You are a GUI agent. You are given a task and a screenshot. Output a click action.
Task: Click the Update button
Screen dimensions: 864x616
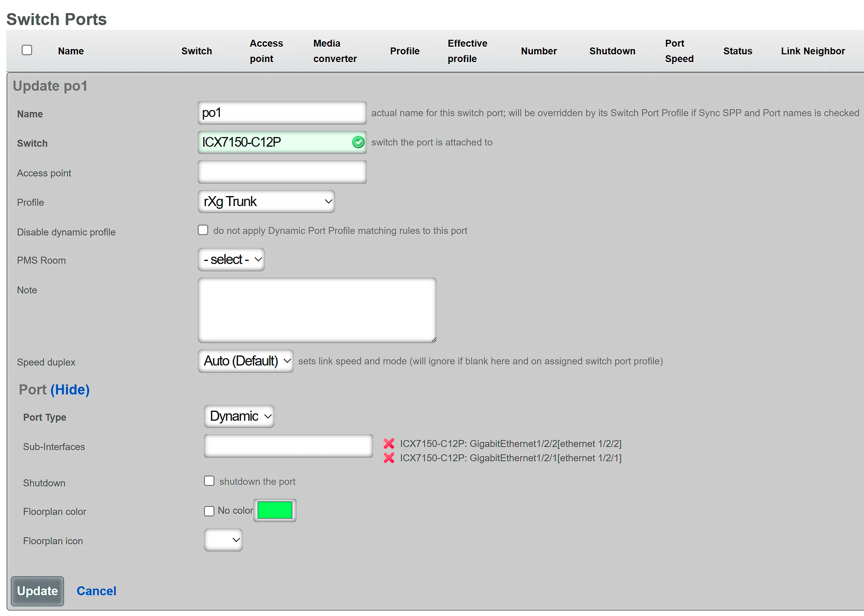coord(37,591)
